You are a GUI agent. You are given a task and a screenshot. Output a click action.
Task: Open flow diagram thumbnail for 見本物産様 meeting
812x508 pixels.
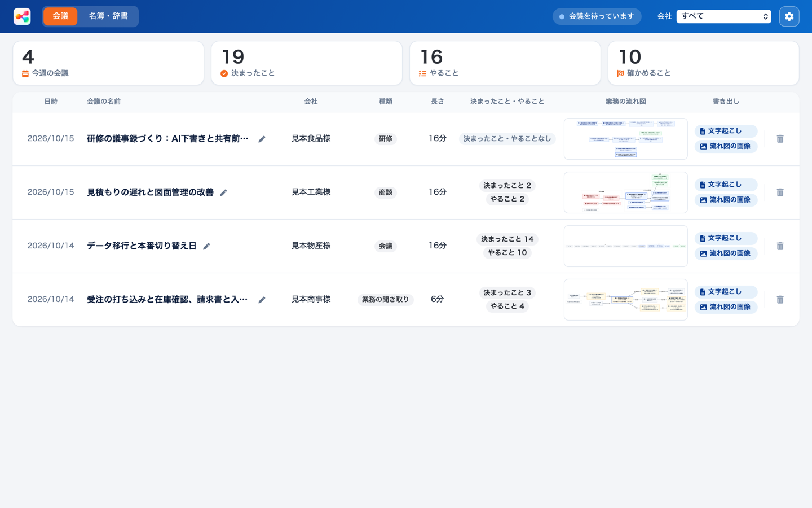point(626,246)
